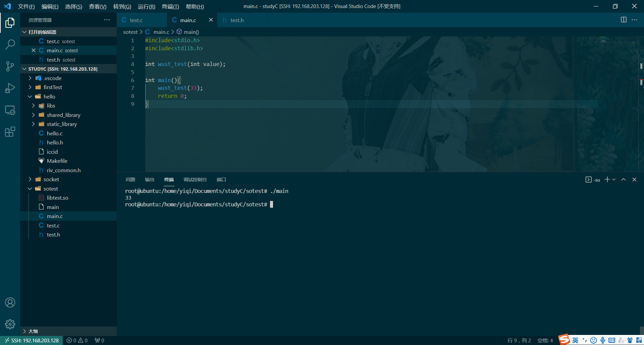Open editor more actions ellipsis
Viewport: 644px width, 345px height.
634,20
